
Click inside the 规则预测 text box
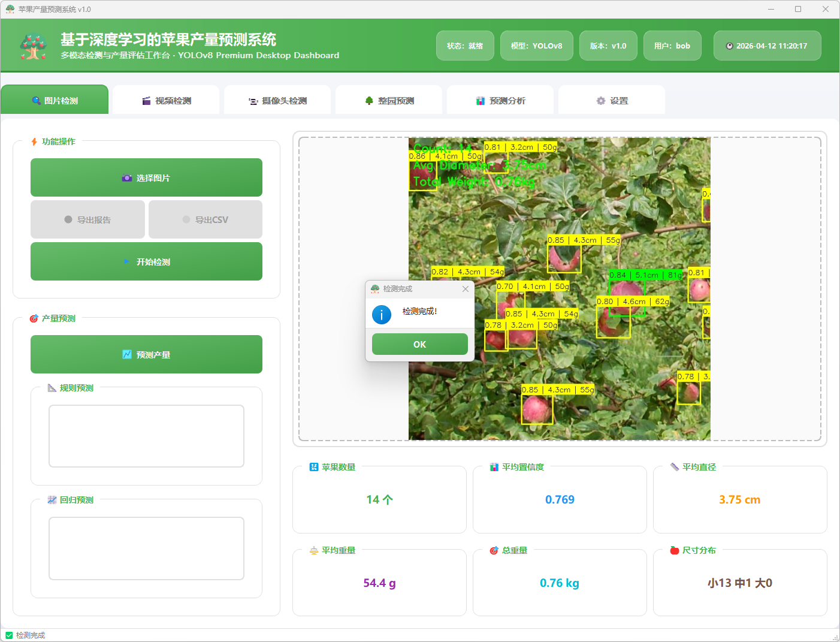pos(146,436)
